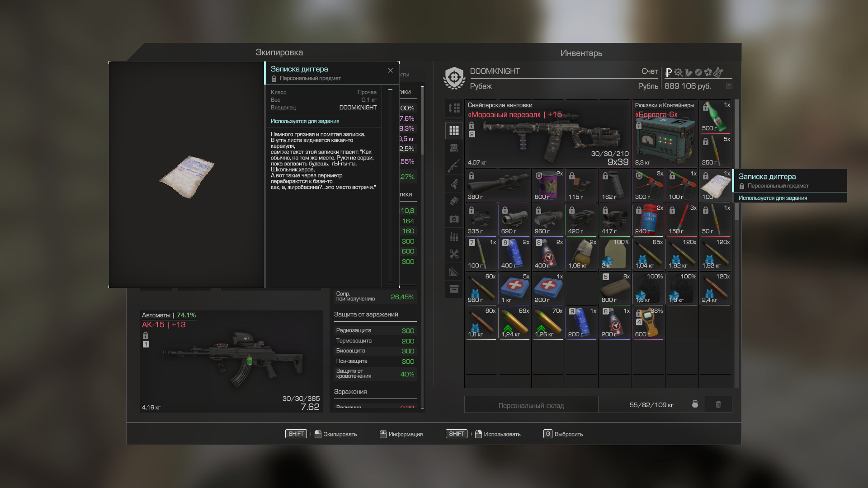Click the question mark help button

point(729,86)
